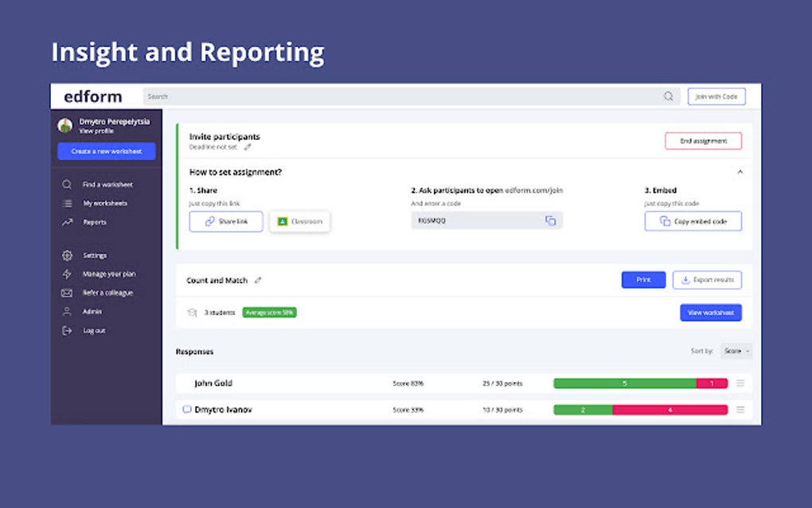This screenshot has height=508, width=812.
Task: Click End assignment button
Action: (x=703, y=141)
